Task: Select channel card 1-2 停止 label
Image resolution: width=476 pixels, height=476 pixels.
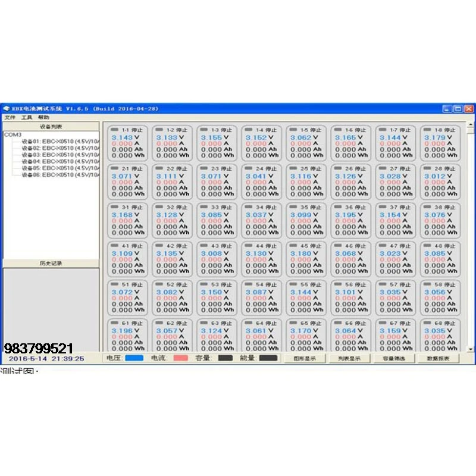Action: [x=177, y=130]
